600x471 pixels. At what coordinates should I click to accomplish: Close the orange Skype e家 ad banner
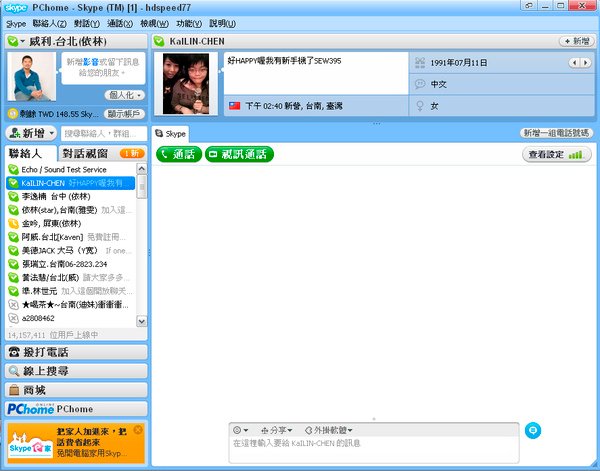click(x=138, y=430)
